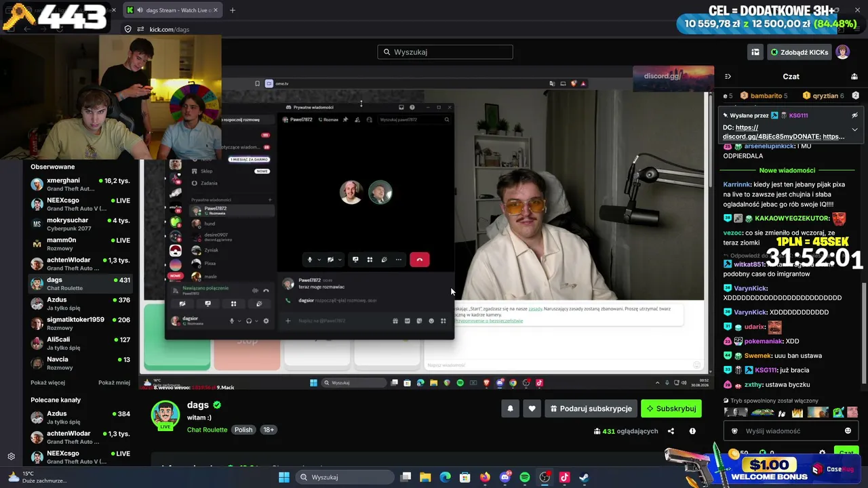Click the Zdobądź KICKs button
868x488 pixels.
799,52
